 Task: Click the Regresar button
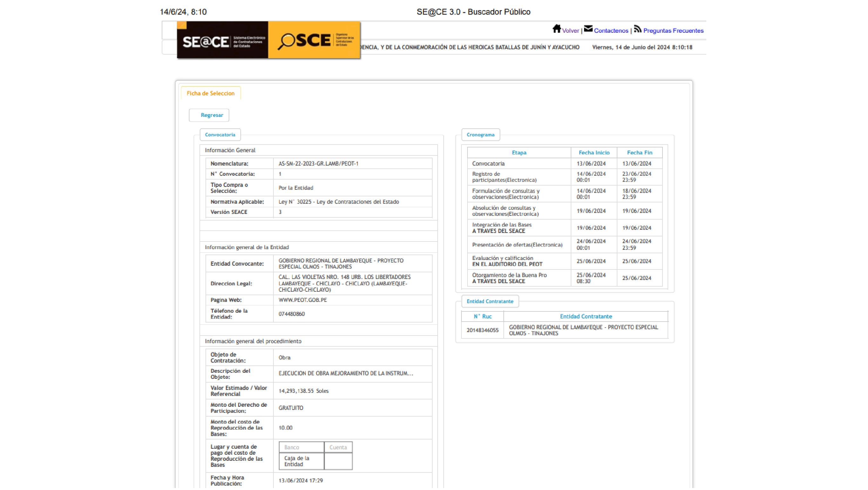pos(209,115)
